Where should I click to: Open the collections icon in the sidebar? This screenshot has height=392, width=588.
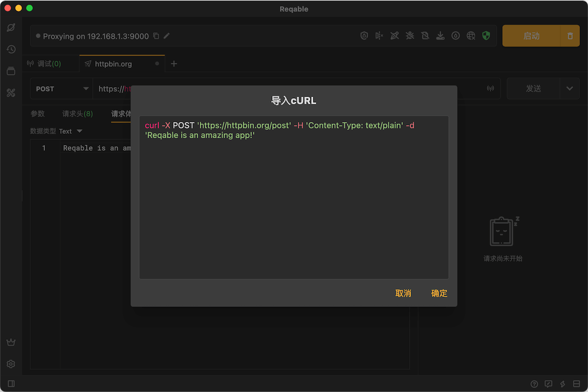coord(11,71)
